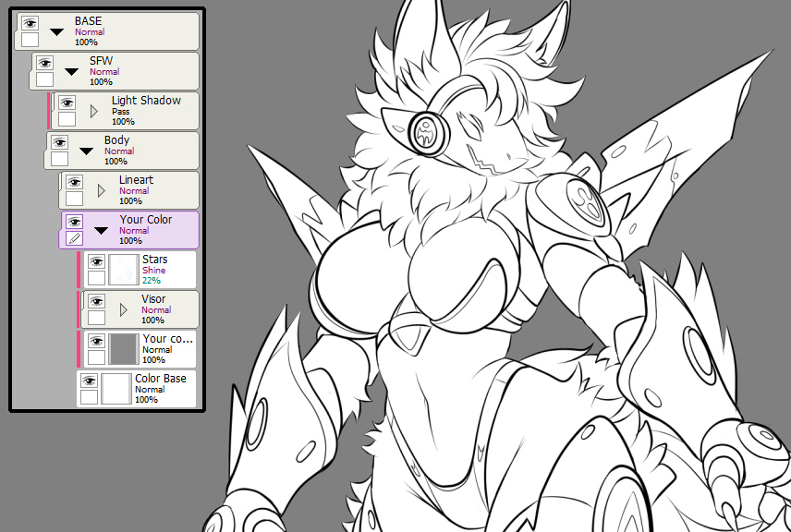This screenshot has height=532, width=791.
Task: Collapse the SFW folder arrow
Action: 72,72
